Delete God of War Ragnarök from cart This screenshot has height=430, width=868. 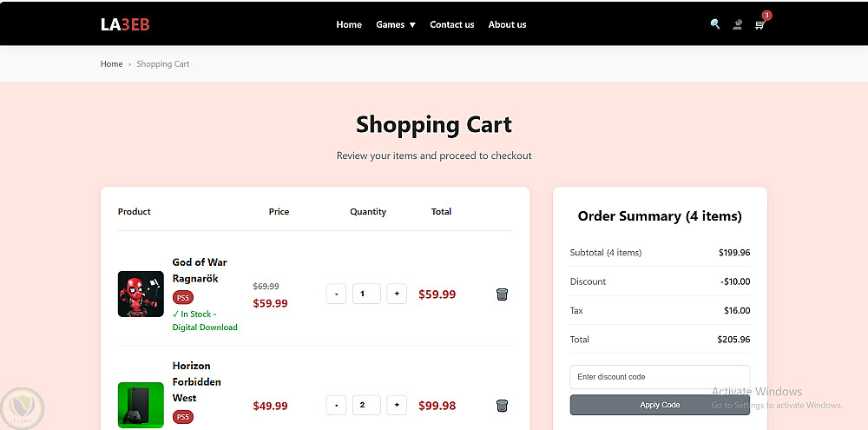tap(502, 294)
